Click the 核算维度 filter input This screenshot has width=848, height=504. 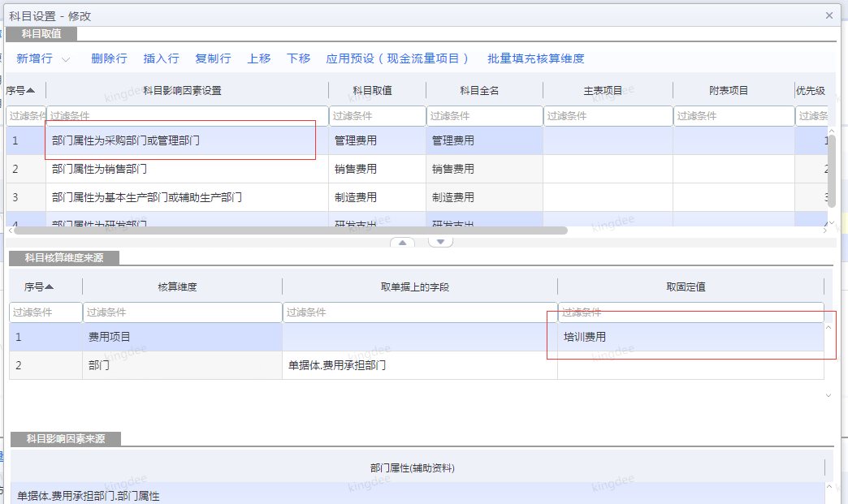pyautogui.click(x=182, y=312)
